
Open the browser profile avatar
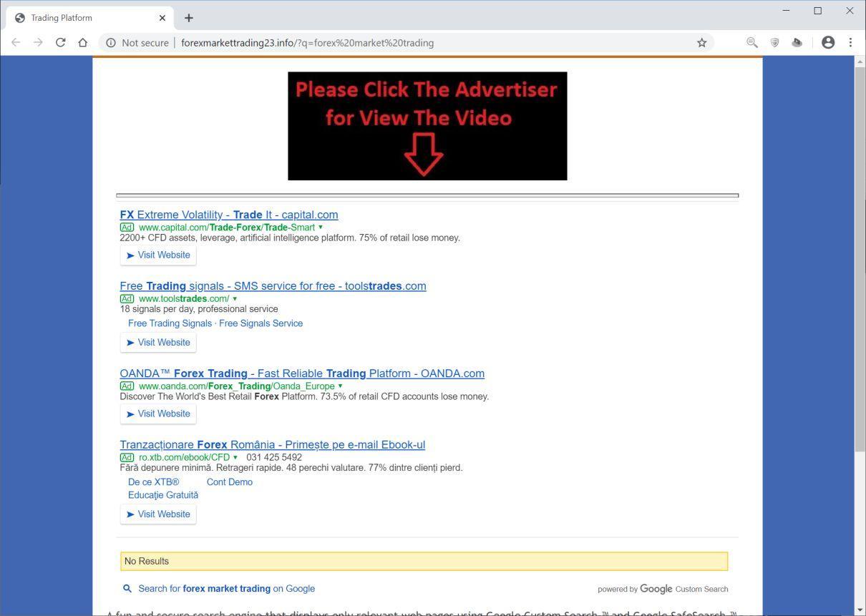pyautogui.click(x=827, y=42)
